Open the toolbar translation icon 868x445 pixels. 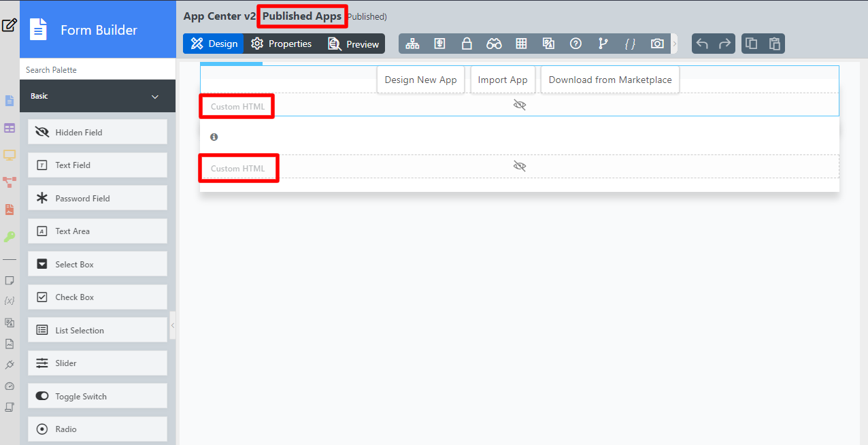pyautogui.click(x=548, y=44)
